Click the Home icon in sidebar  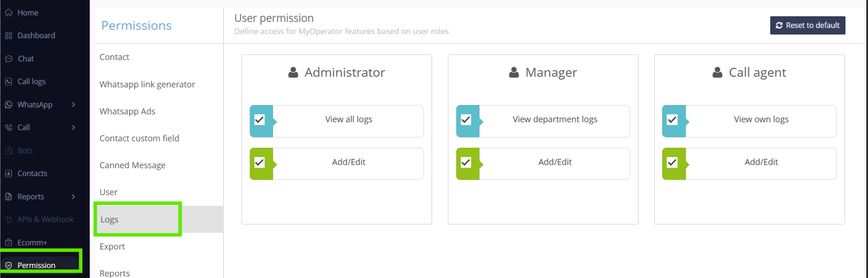pyautogui.click(x=8, y=13)
